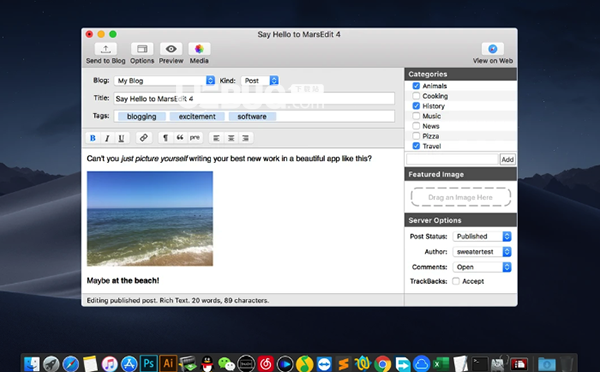
Task: Uncheck the Animals category
Action: point(416,86)
